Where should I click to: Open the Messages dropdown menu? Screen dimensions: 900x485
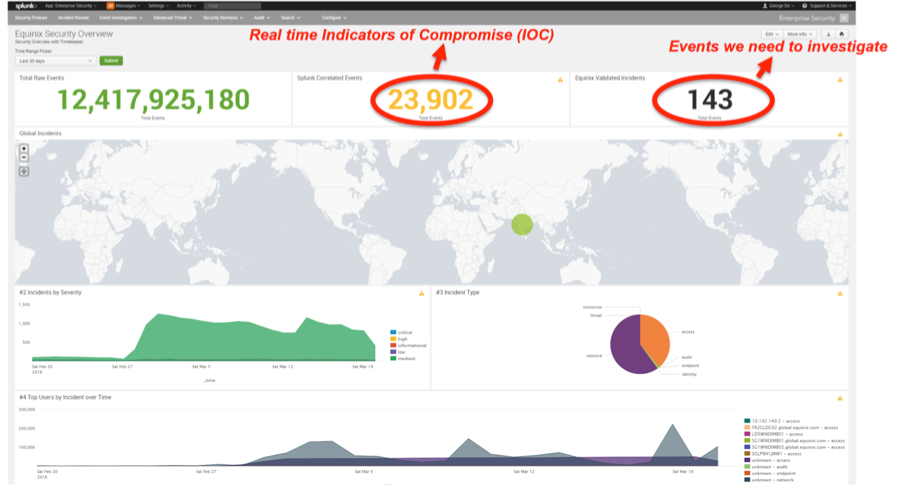pyautogui.click(x=125, y=6)
